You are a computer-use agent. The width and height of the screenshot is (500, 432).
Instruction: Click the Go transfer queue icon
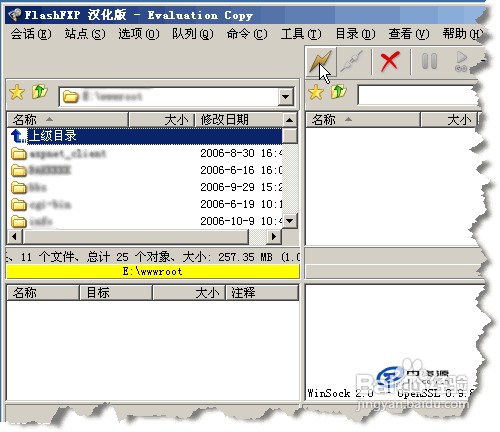[x=461, y=61]
